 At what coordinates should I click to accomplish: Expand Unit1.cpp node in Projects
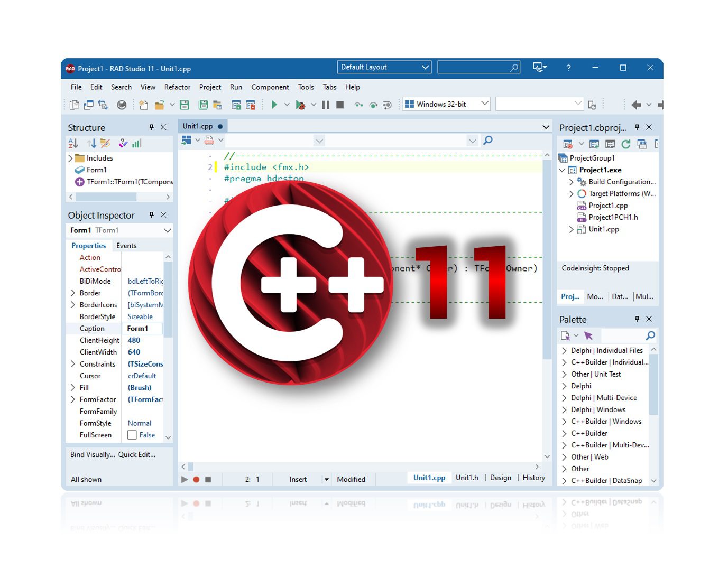coord(571,229)
